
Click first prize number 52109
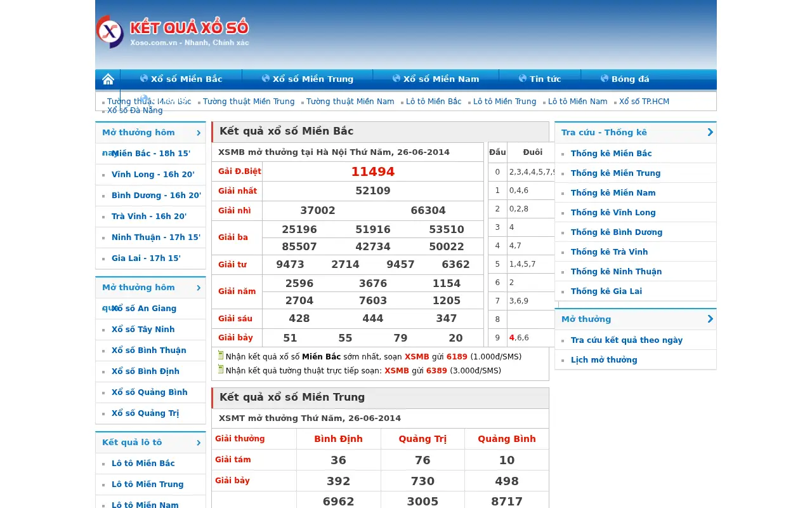(373, 190)
